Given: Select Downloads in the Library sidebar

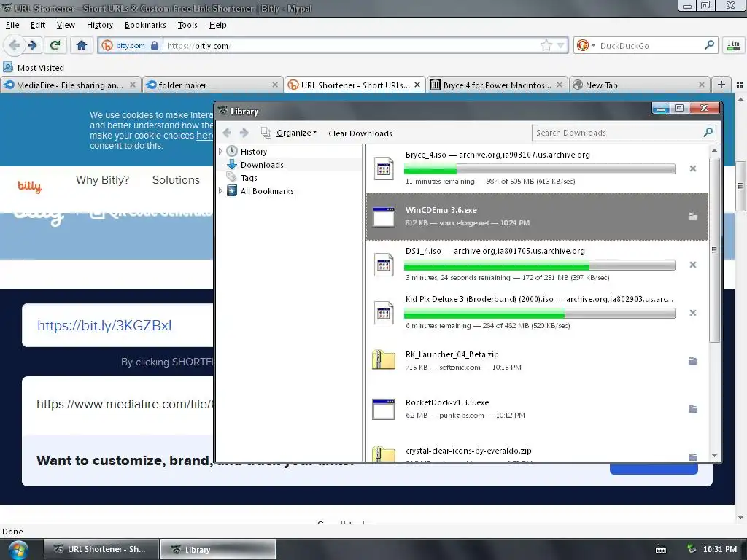Looking at the screenshot, I should click(x=262, y=165).
